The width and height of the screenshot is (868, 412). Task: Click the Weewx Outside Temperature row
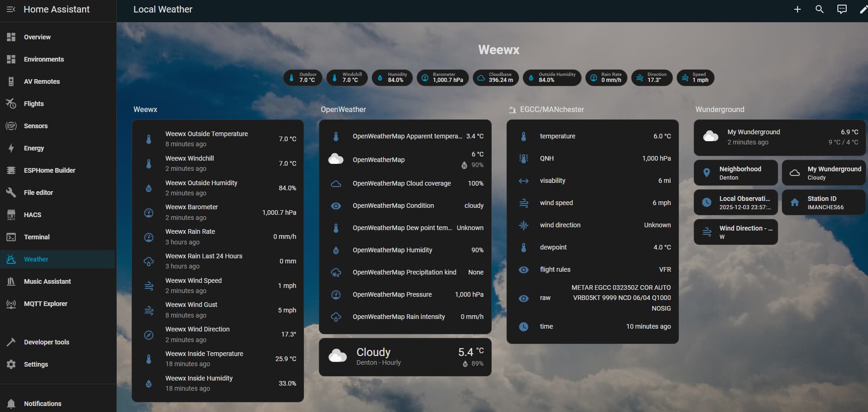pyautogui.click(x=218, y=139)
